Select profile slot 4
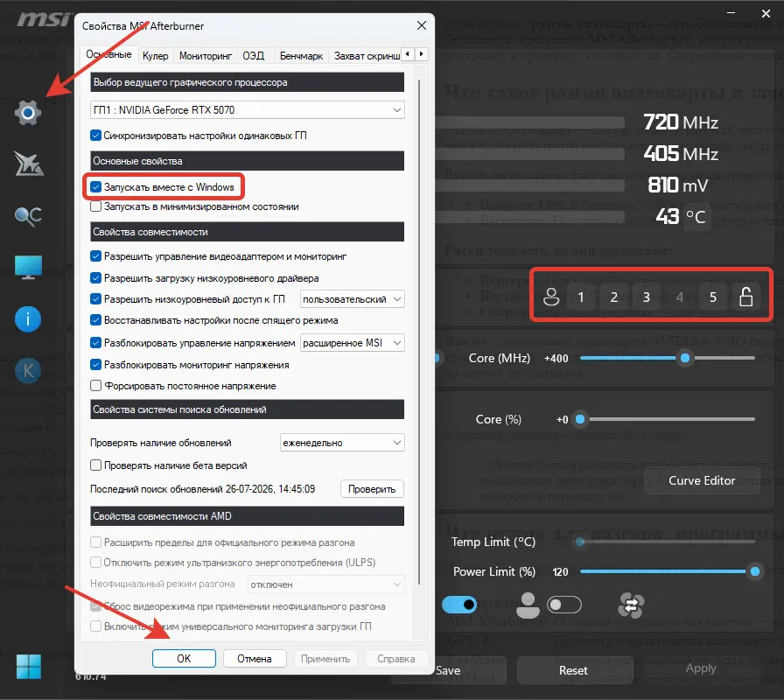This screenshot has width=784, height=700. click(x=680, y=297)
